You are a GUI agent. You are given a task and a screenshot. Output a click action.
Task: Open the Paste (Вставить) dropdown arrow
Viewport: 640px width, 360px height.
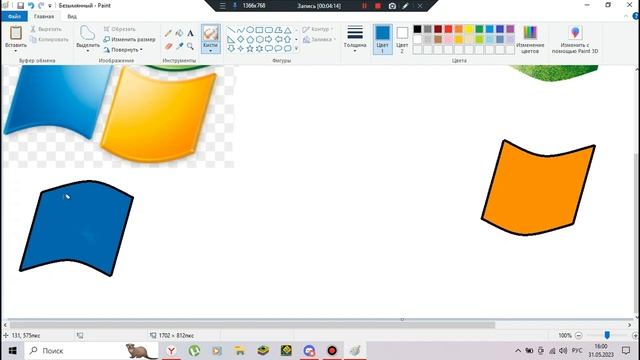pyautogui.click(x=16, y=51)
